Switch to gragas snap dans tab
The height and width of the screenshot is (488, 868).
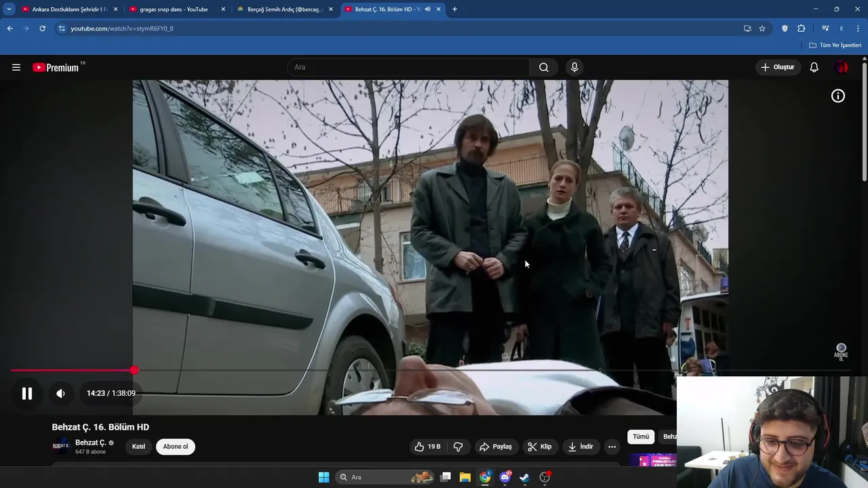click(x=174, y=9)
